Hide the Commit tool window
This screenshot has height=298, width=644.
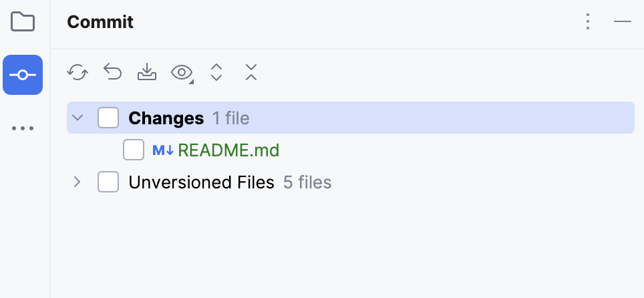click(x=623, y=22)
